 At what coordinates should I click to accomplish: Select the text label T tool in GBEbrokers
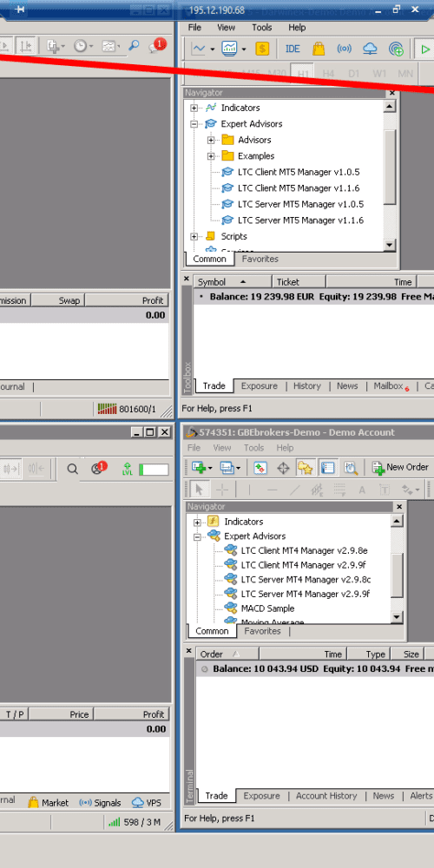click(x=385, y=490)
